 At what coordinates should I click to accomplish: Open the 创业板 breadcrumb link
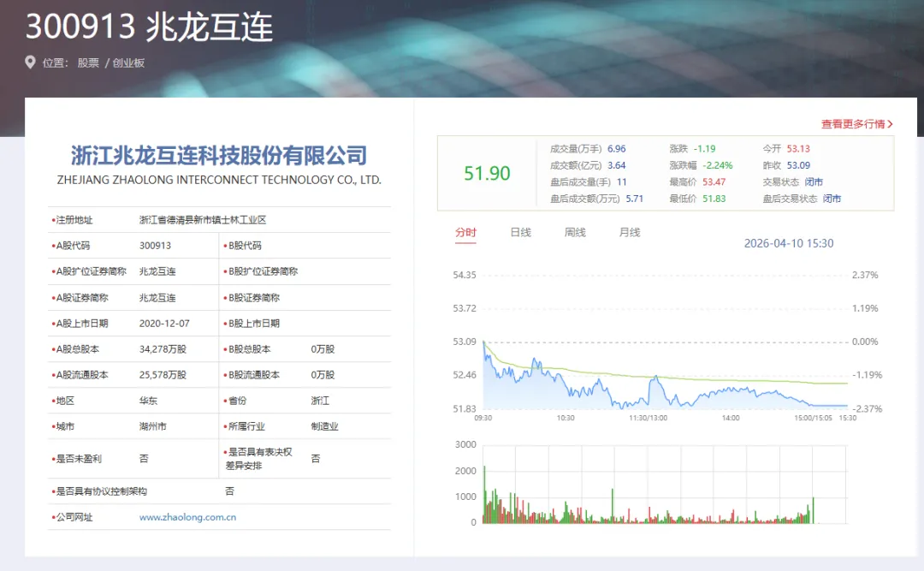point(128,63)
